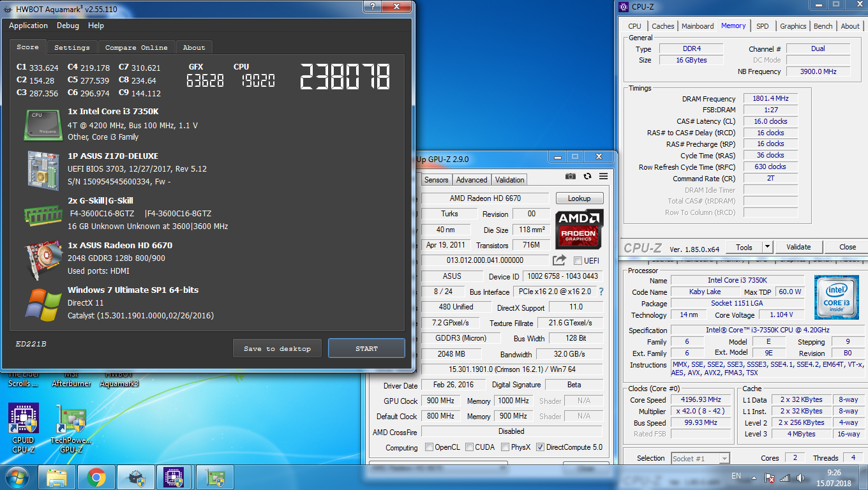The width and height of the screenshot is (868, 490).
Task: Click the 238078 total score readout
Action: coord(345,77)
